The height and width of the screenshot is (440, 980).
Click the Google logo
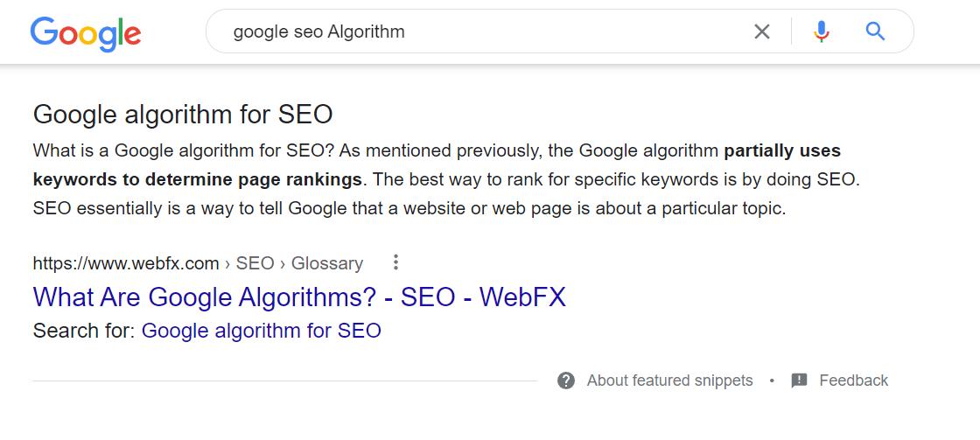point(86,33)
